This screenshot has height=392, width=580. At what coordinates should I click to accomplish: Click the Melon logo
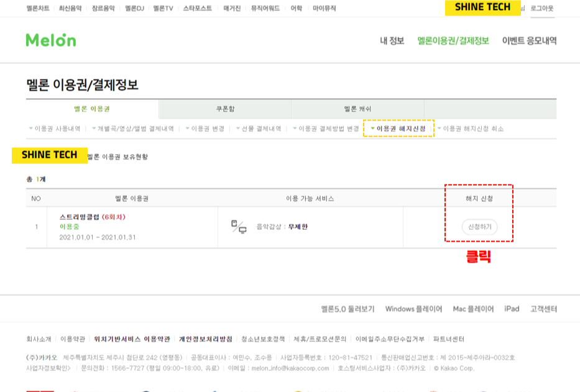[x=51, y=40]
